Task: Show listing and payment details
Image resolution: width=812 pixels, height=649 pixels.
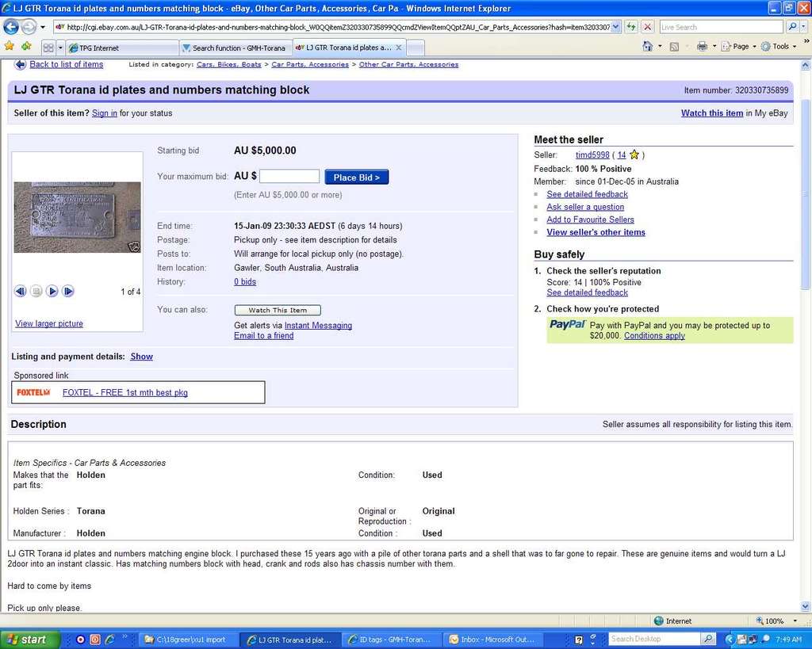Action: coord(142,357)
